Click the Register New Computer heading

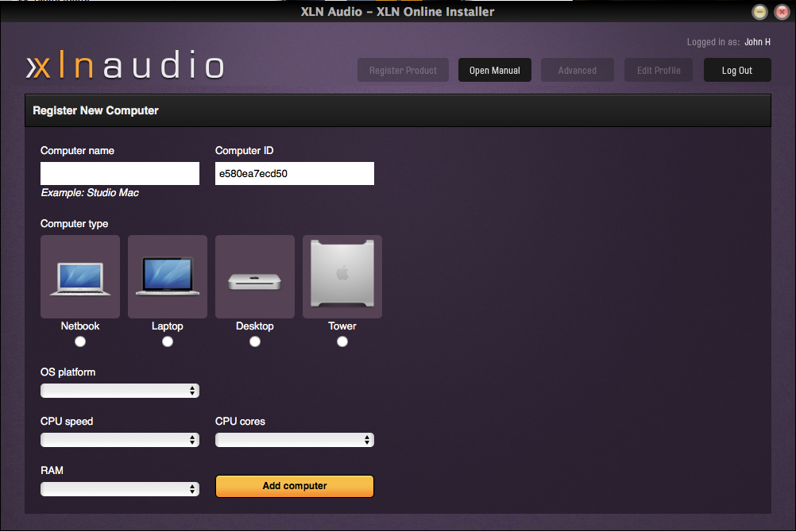tap(95, 110)
